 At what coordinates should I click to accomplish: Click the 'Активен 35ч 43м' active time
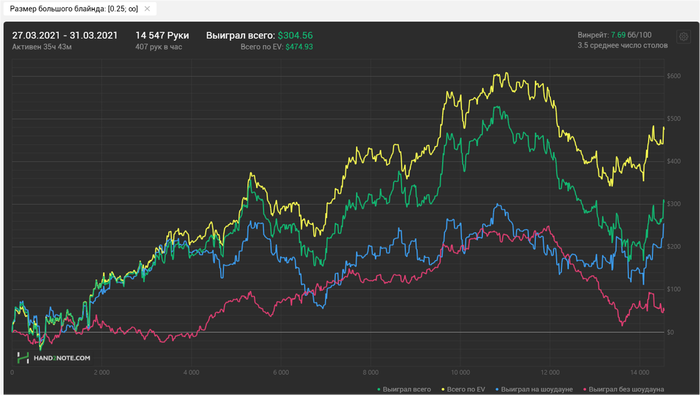point(42,46)
